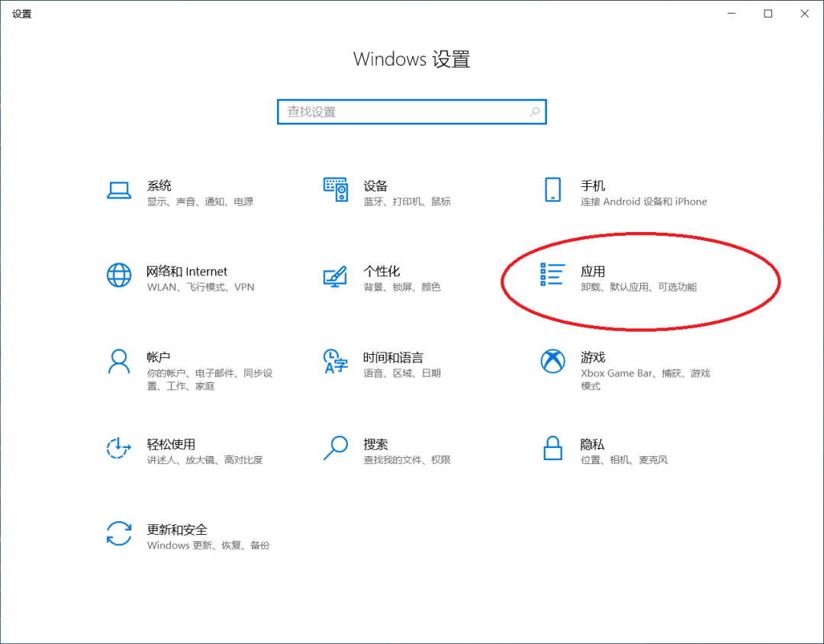Click inside the 查找设置 search box

click(x=404, y=112)
